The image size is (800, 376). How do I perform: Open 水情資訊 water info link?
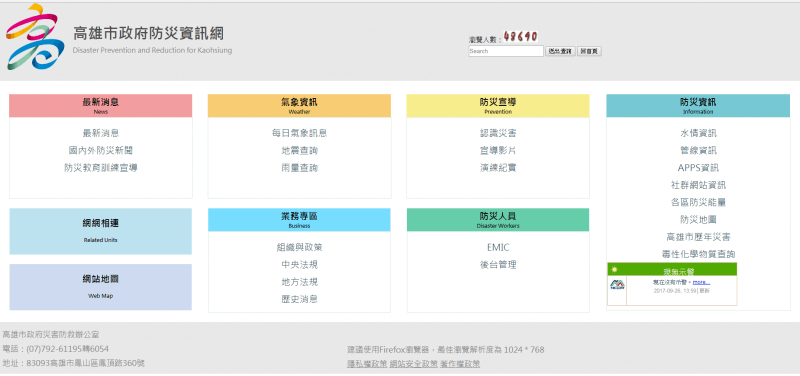[698, 133]
